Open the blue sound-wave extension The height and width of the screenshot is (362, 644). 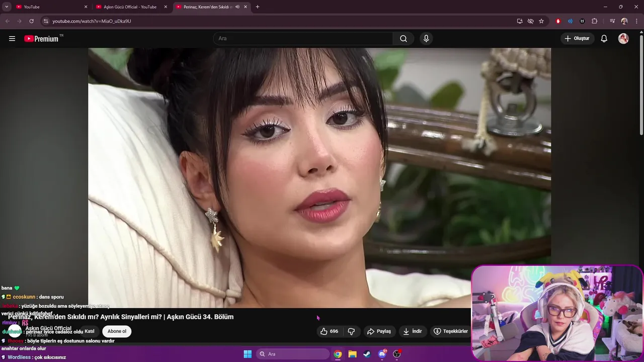click(x=570, y=21)
